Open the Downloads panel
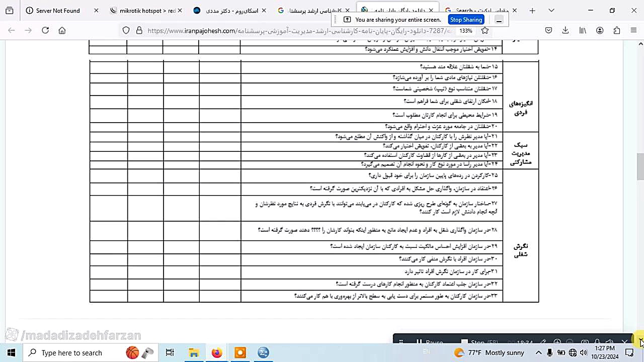 click(566, 31)
